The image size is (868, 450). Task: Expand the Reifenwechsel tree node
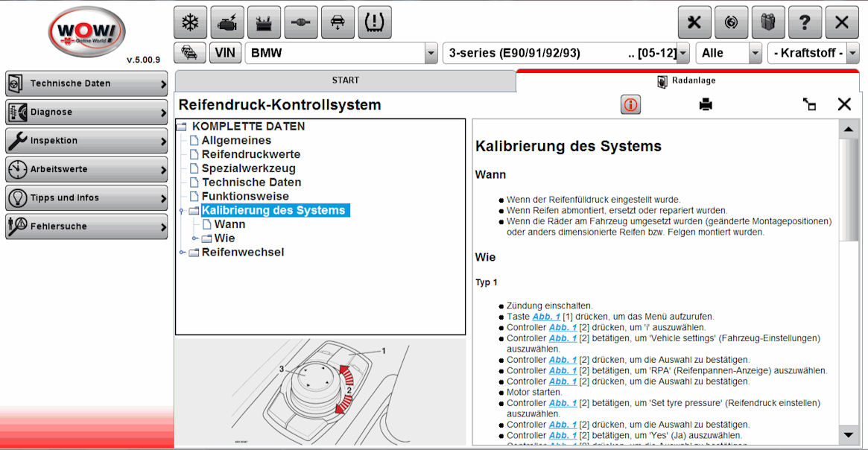[182, 253]
